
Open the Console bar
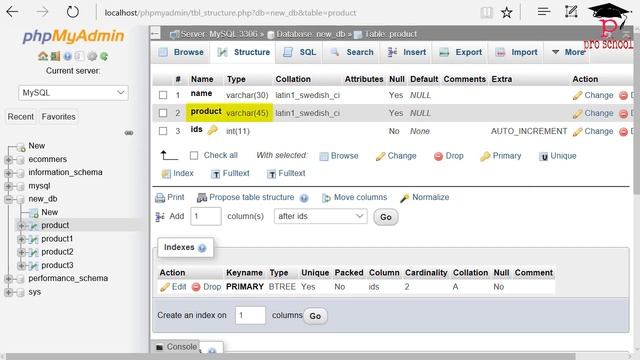point(176,347)
